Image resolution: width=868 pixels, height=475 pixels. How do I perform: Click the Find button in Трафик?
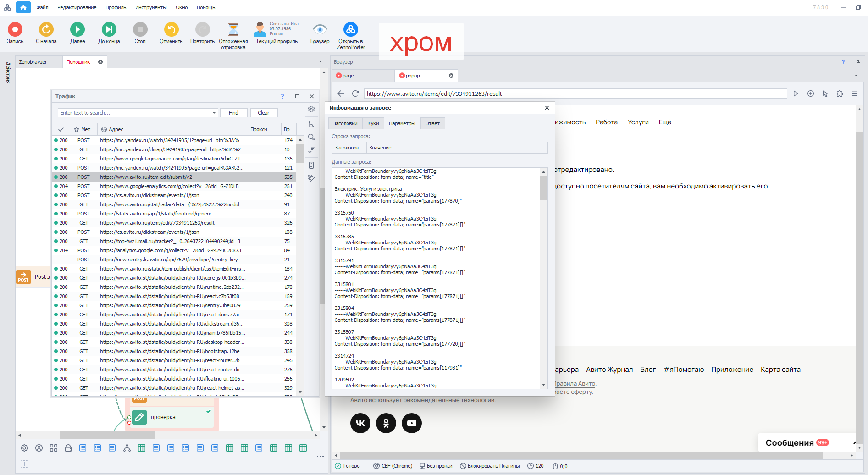click(234, 113)
